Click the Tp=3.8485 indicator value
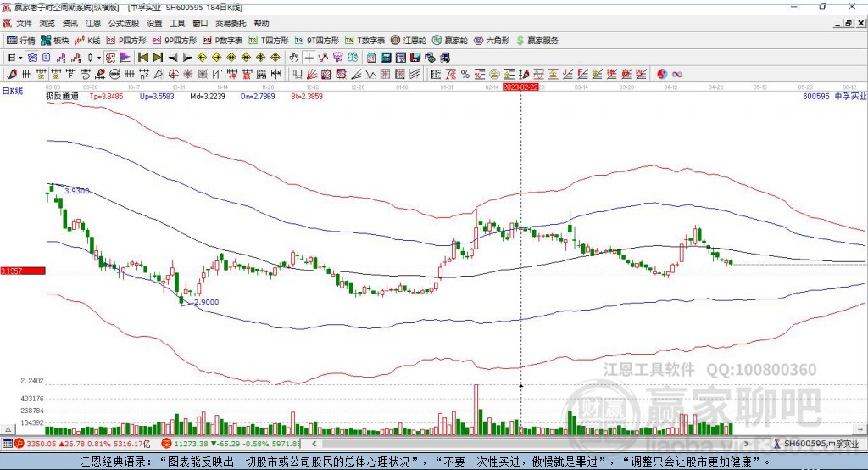Screen dimensions: 868x470 (106, 96)
